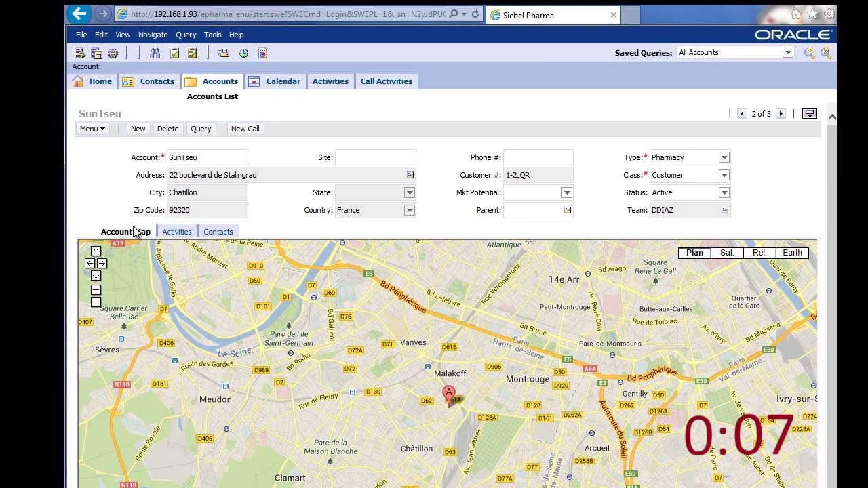Switch map to Rel. terrain view

(x=759, y=253)
